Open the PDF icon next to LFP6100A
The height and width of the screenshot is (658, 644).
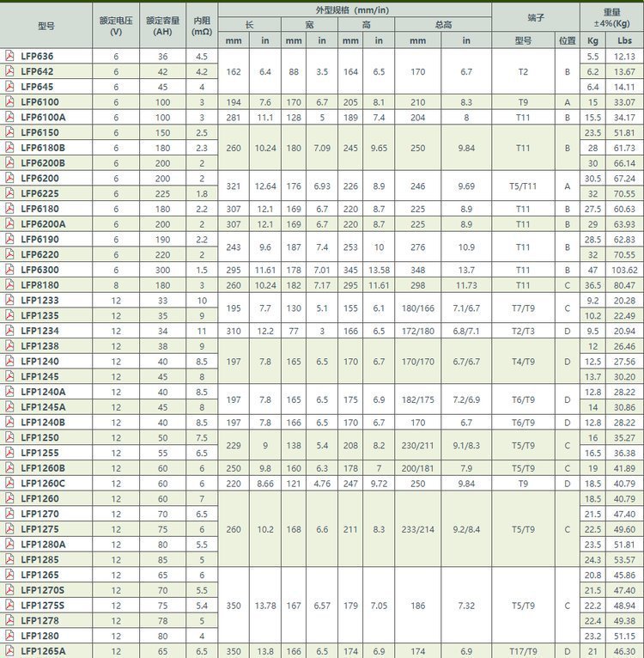point(9,117)
